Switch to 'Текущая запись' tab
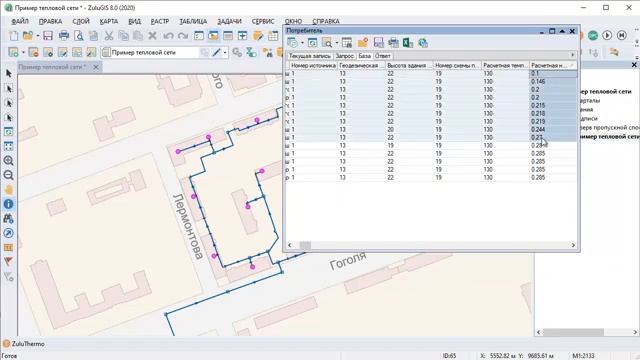 pos(310,56)
